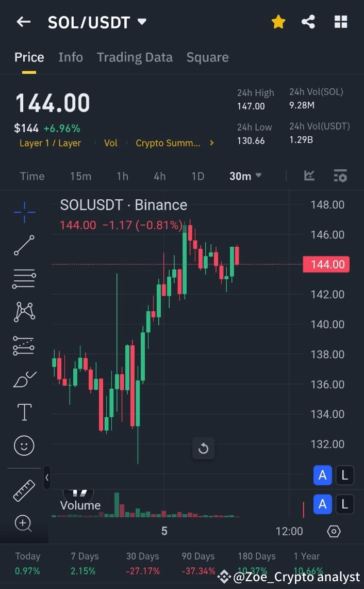Open the 30m timeframe dropdown
Viewport: 364px width, 589px height.
click(245, 176)
